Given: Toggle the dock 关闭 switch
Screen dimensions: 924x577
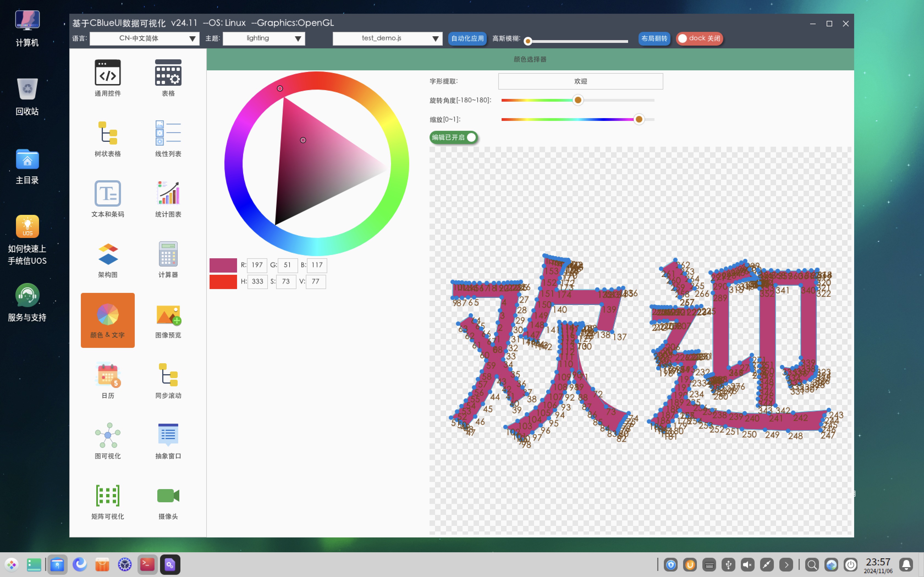Looking at the screenshot, I should pyautogui.click(x=699, y=38).
